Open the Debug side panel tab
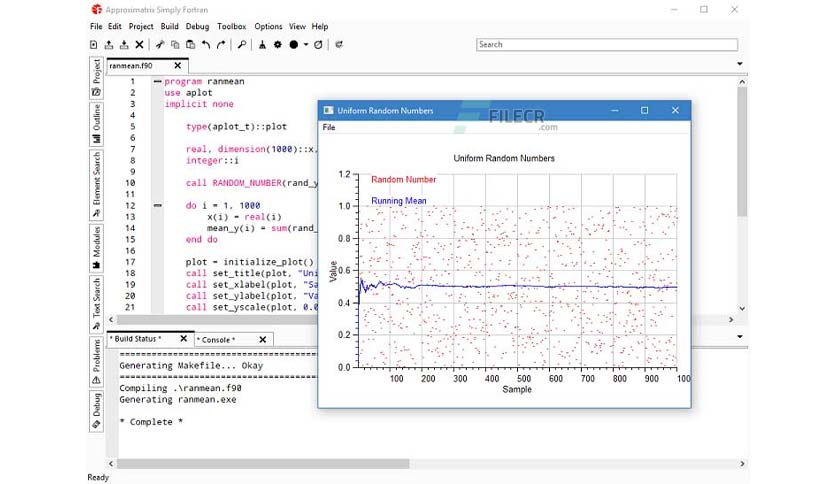Image resolution: width=836 pixels, height=484 pixels. click(x=97, y=410)
